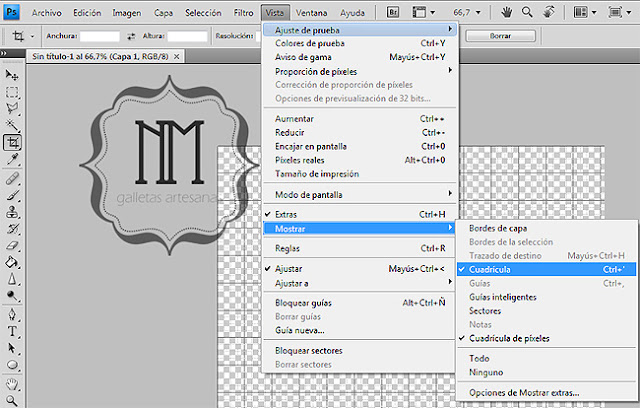Image resolution: width=640 pixels, height=408 pixels.
Task: Open the Selección menu
Action: [x=203, y=13]
